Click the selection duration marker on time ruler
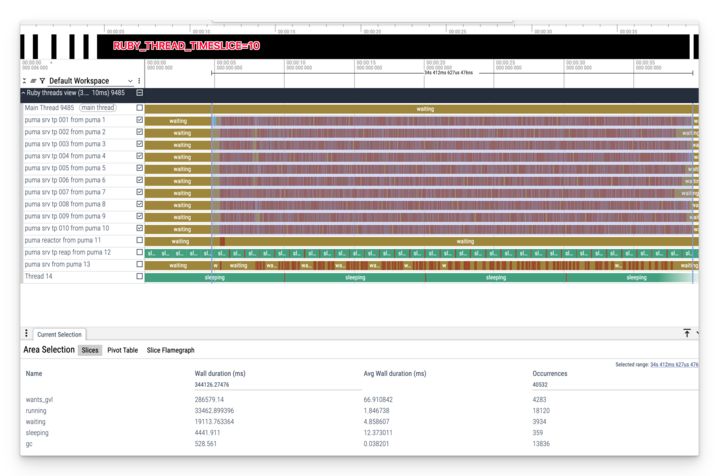 (x=448, y=72)
